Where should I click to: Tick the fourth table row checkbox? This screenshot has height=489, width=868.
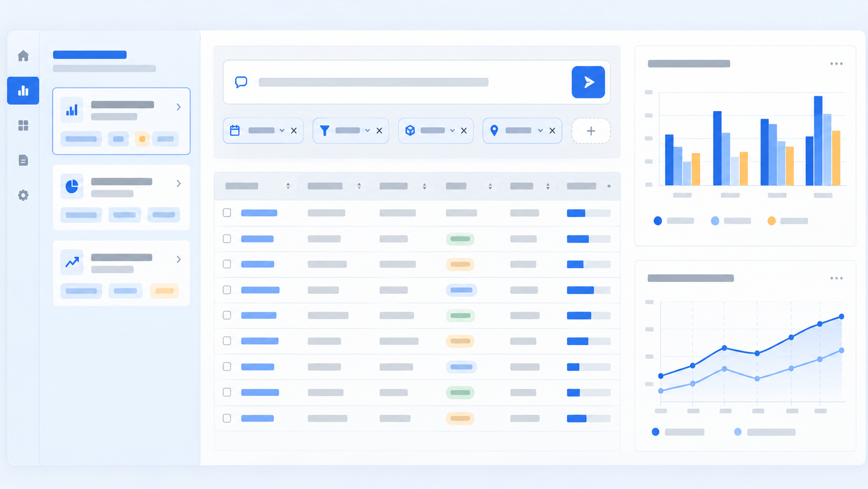227,289
